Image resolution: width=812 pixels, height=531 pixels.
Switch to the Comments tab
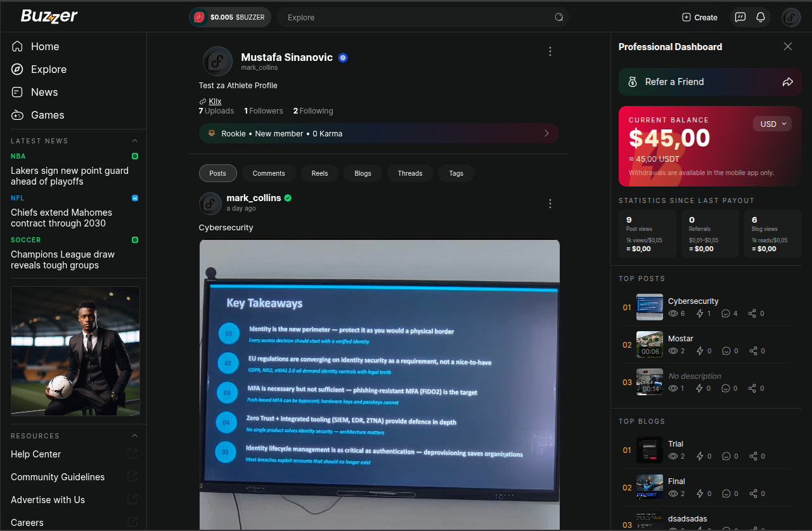tap(269, 173)
